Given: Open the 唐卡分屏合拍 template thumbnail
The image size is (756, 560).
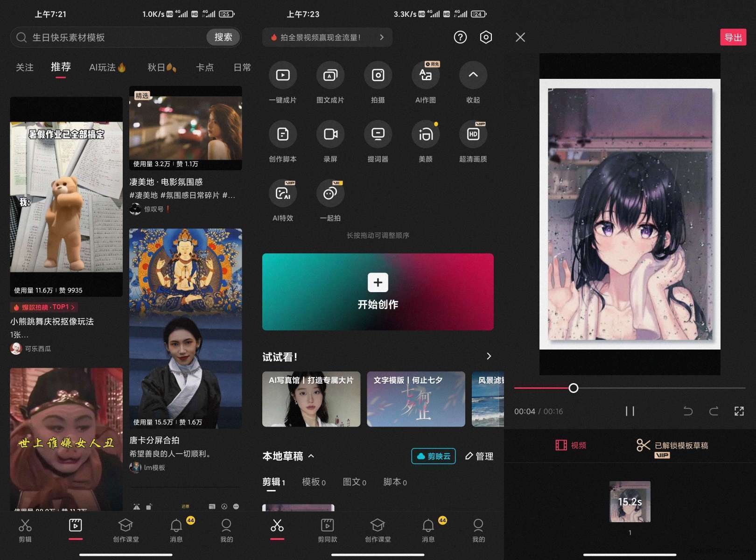Looking at the screenshot, I should tap(185, 329).
